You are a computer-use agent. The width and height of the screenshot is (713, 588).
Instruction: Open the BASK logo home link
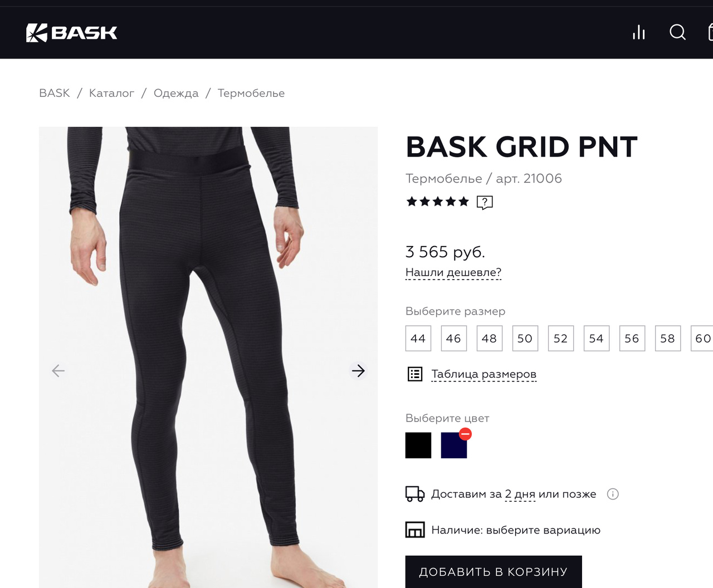tap(72, 33)
